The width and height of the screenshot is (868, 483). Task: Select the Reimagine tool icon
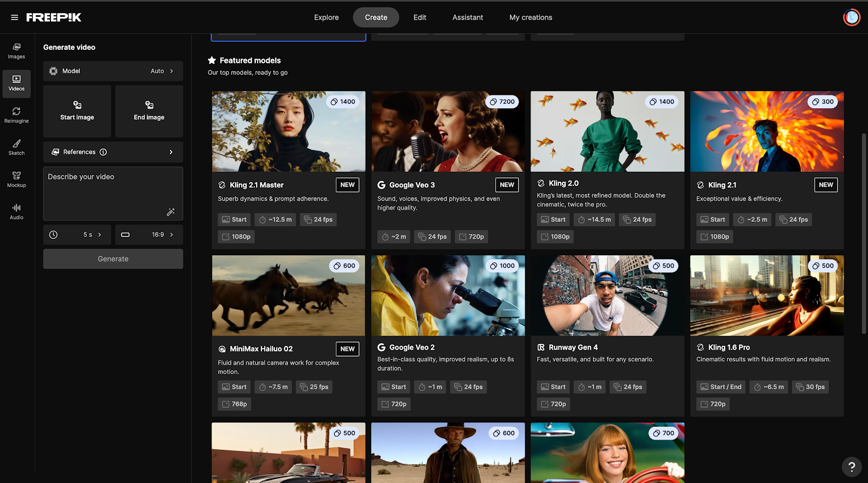16,115
